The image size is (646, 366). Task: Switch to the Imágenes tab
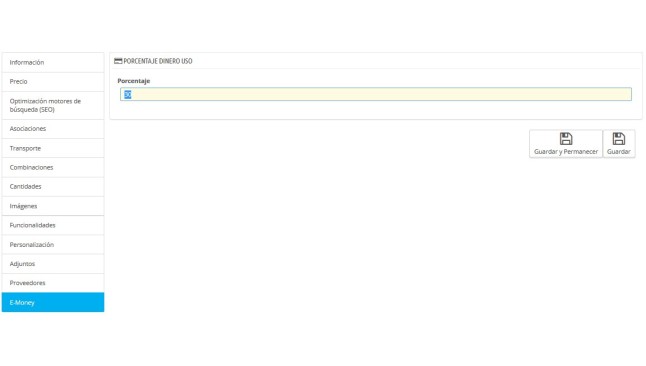click(53, 206)
